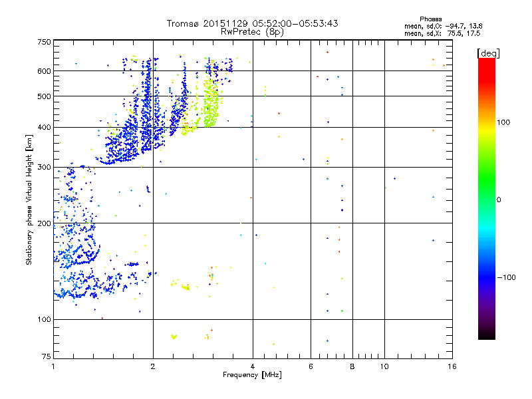
Task: Click the 'Frequency [MHz]' axis label
Action: click(252, 375)
